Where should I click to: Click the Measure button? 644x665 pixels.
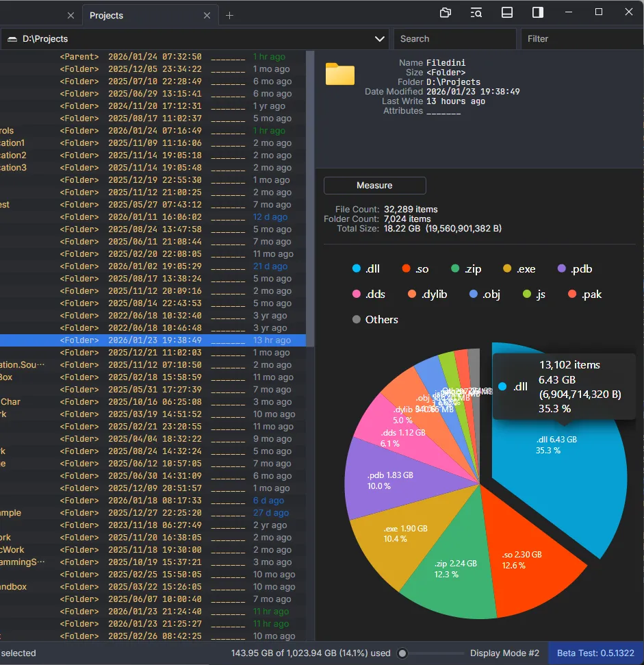pos(374,185)
